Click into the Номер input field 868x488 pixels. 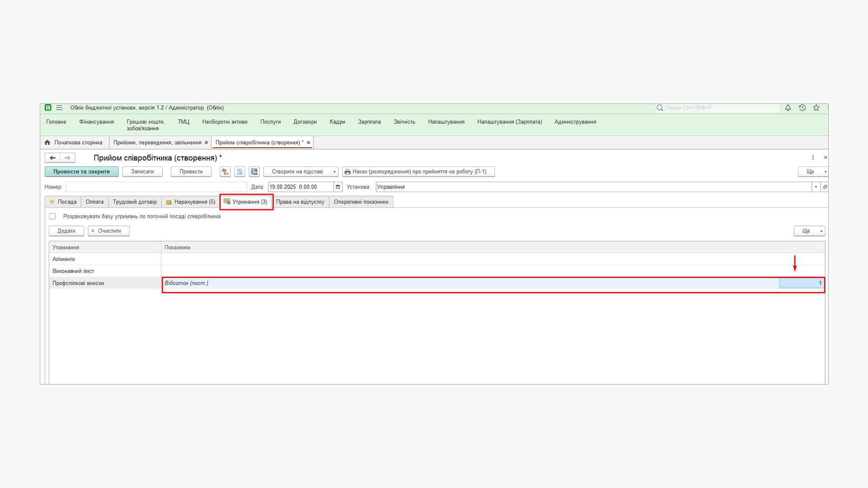(156, 187)
